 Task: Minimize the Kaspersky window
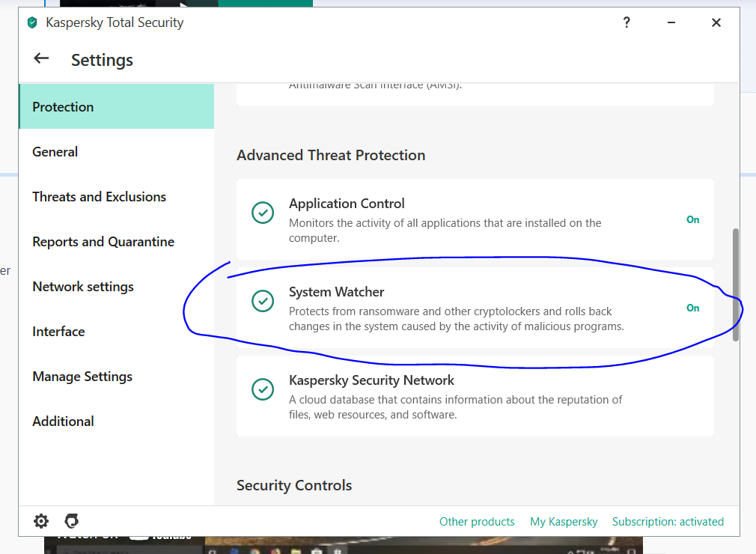pos(671,22)
